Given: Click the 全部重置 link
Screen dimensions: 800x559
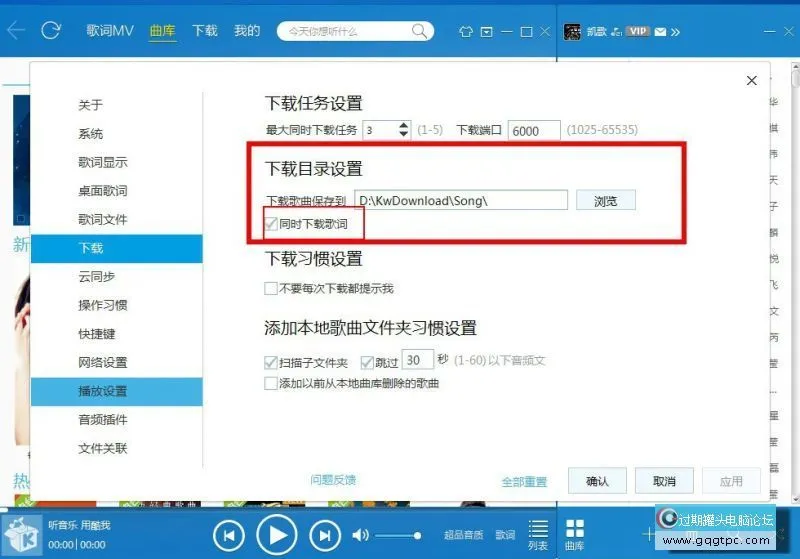Looking at the screenshot, I should 524,481.
